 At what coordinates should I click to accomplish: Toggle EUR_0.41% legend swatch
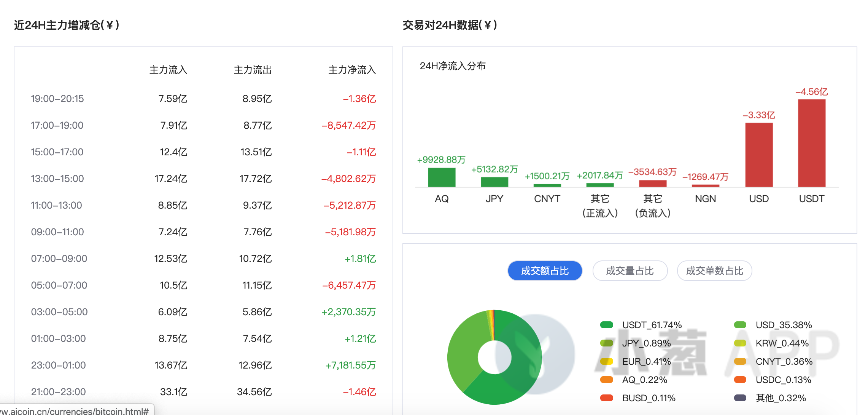point(606,361)
